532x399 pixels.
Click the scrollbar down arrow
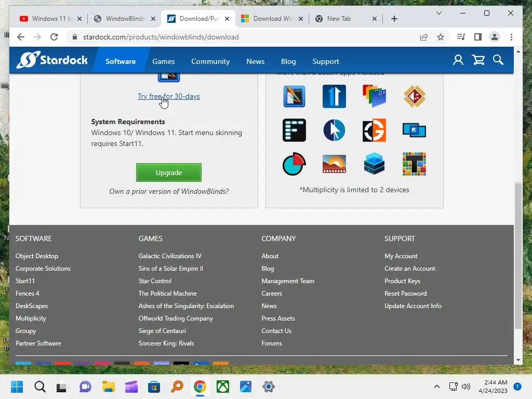click(518, 360)
